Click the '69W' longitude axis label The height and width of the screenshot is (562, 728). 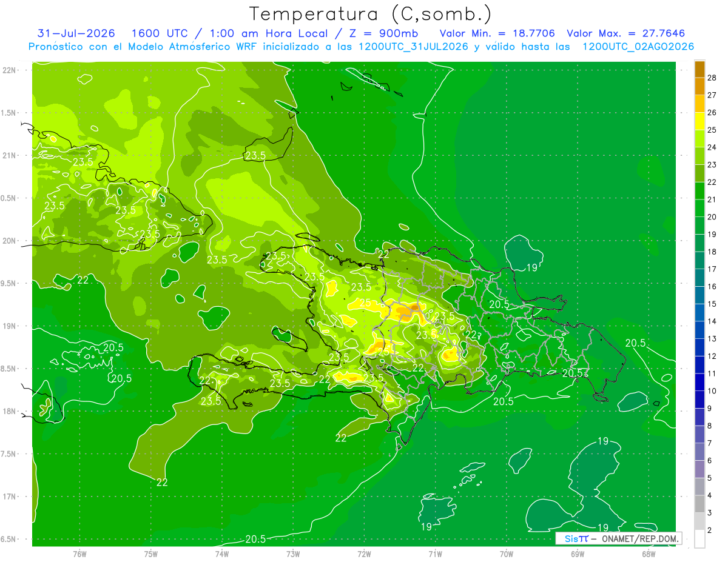pos(578,554)
